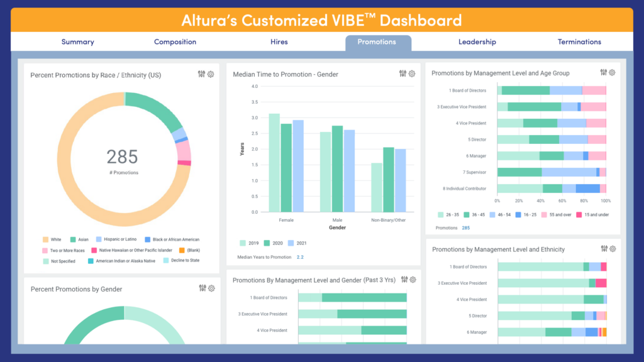View the Terminations tab

(x=579, y=41)
